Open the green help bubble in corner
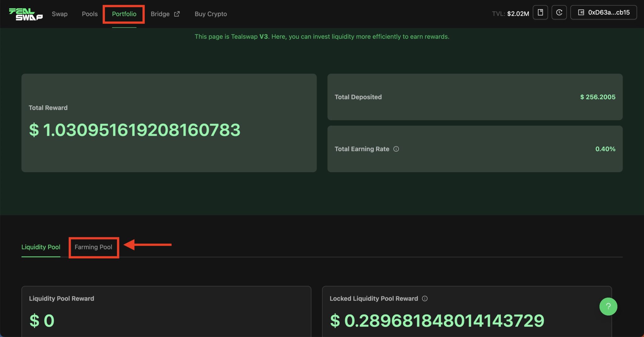 [608, 306]
